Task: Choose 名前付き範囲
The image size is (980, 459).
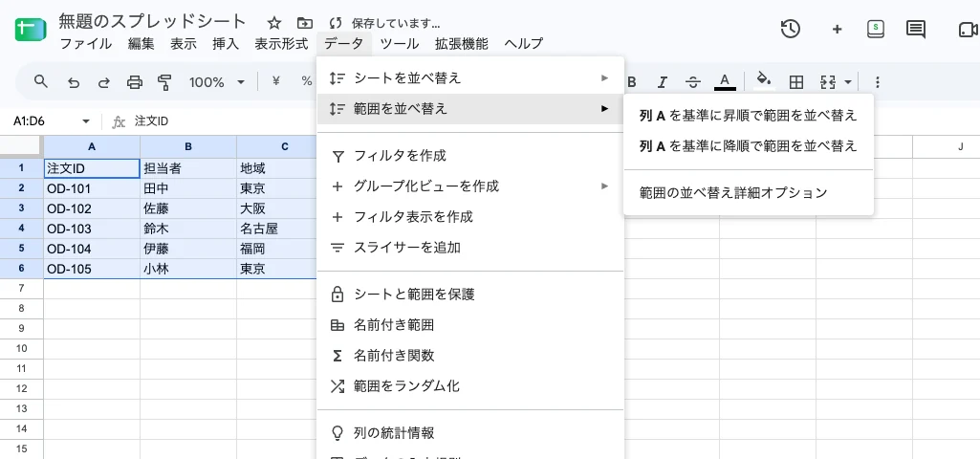Action: click(470, 325)
